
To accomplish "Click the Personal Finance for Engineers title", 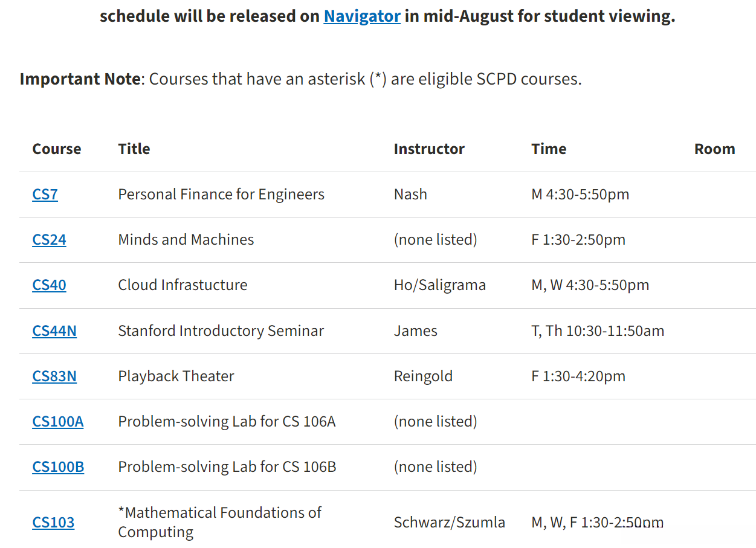I will pyautogui.click(x=221, y=195).
